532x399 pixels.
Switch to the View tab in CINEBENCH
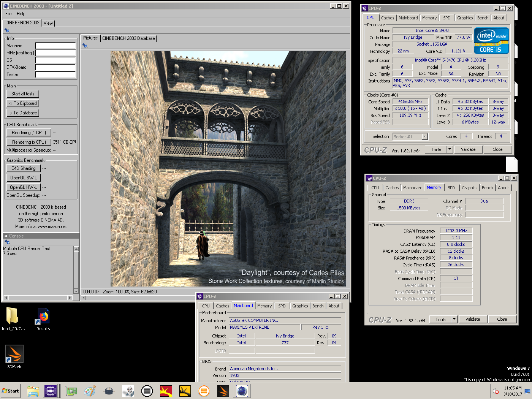click(x=48, y=23)
